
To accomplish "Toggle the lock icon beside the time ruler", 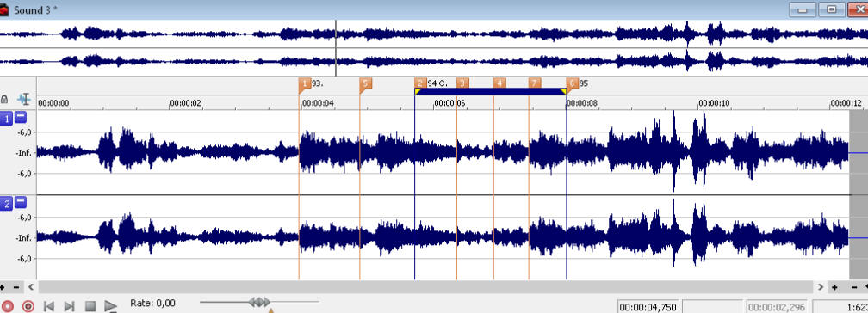I will [x=4, y=100].
